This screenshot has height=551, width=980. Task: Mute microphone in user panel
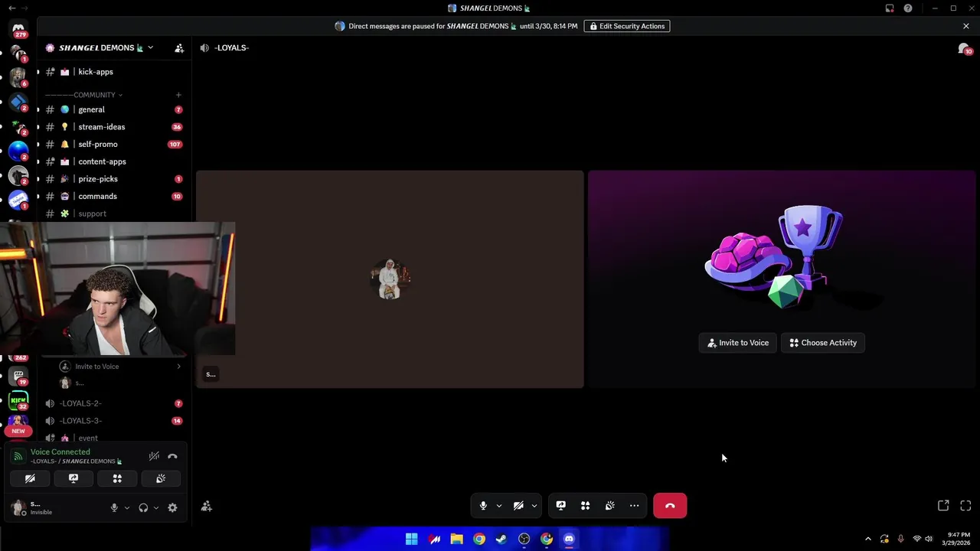pos(114,507)
